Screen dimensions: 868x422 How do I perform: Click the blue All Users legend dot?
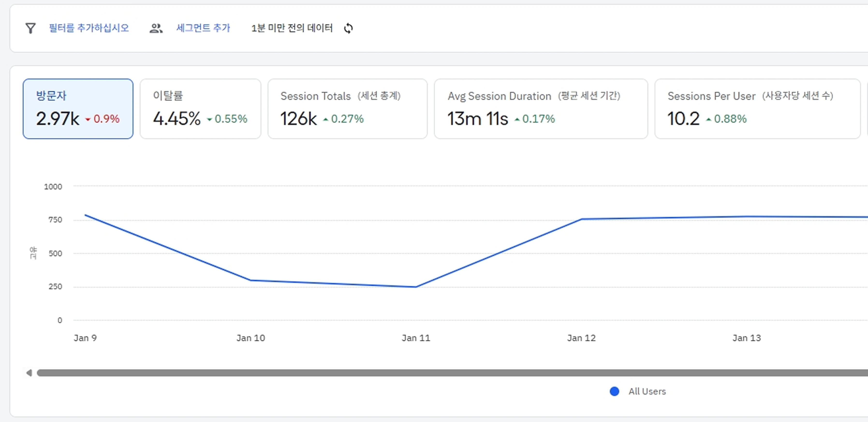pos(614,391)
